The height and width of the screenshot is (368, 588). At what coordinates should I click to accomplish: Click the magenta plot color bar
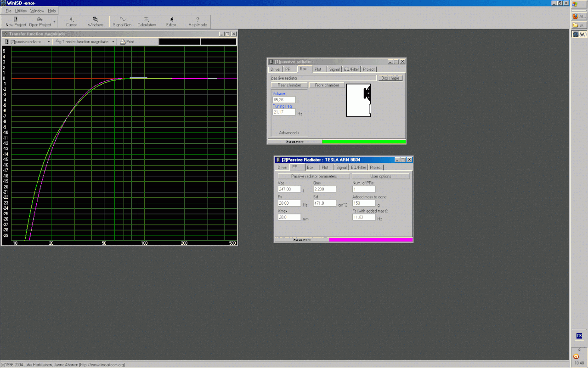(x=371, y=240)
